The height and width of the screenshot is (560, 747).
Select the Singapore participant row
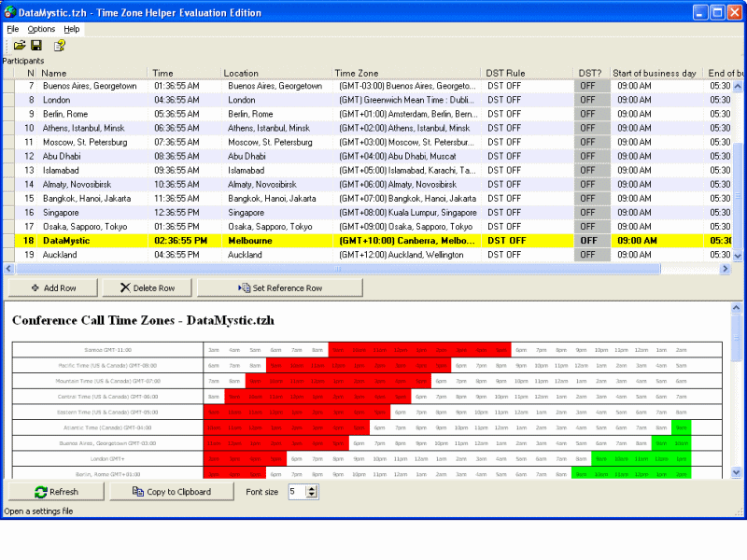93,212
